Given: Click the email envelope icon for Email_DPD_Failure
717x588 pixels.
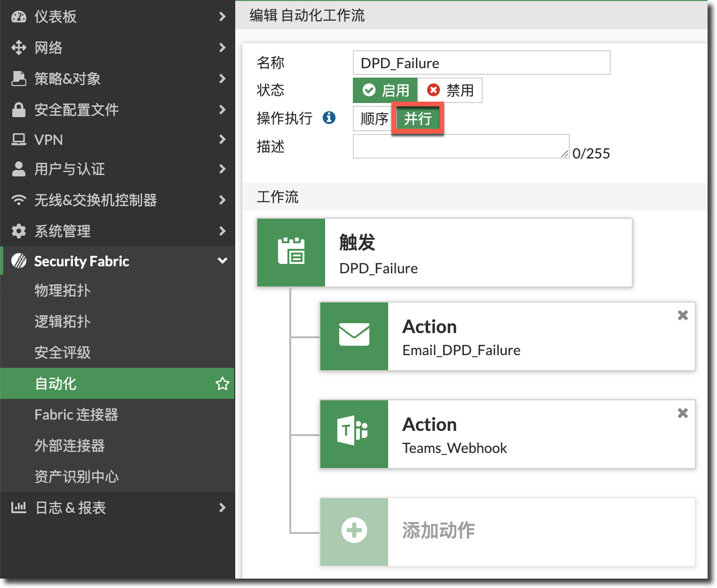Looking at the screenshot, I should pos(354,336).
